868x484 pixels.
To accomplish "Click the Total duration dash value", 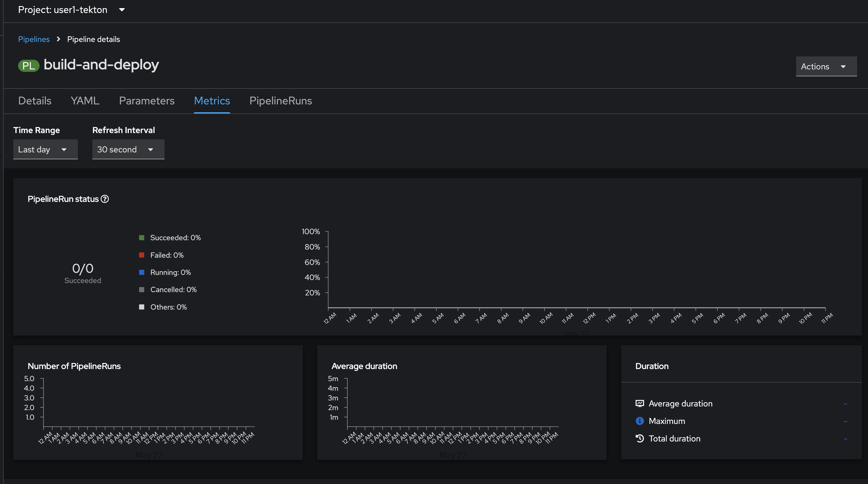I will tap(845, 438).
